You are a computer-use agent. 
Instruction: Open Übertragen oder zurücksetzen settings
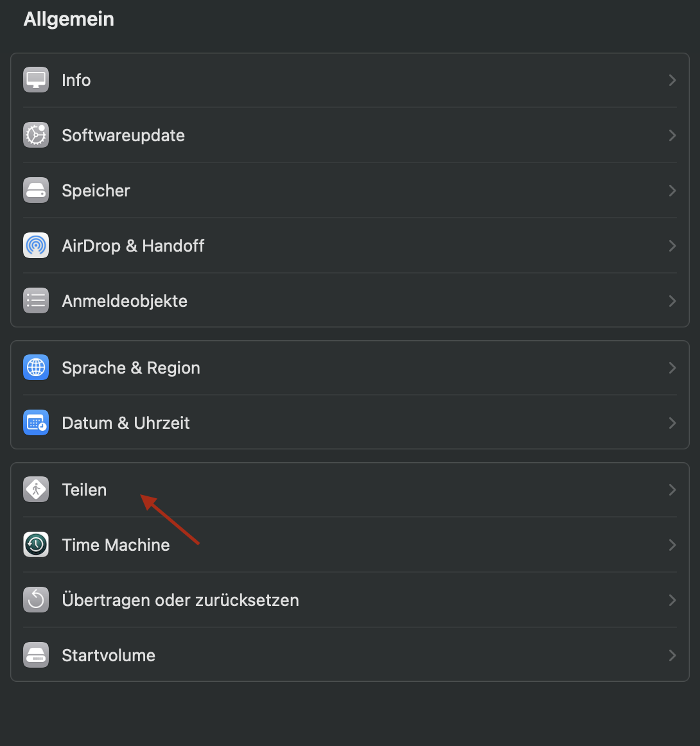(180, 600)
